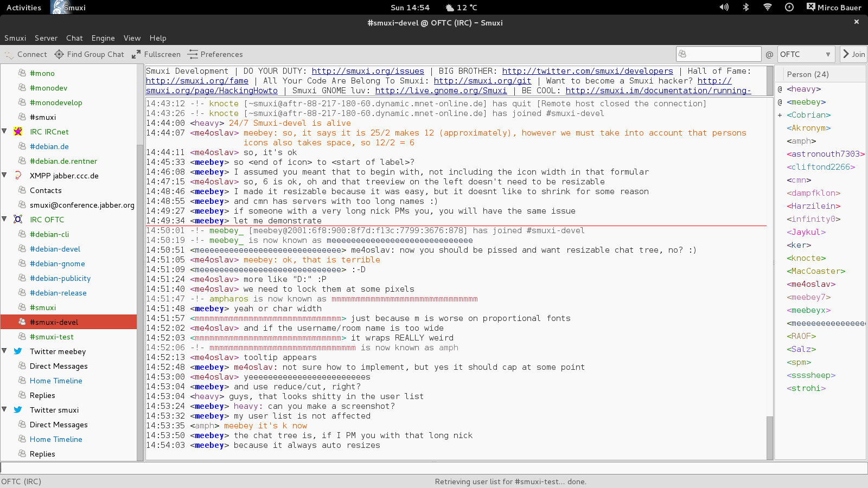Select the #debian-devel channel
The width and height of the screenshot is (868, 488).
click(x=55, y=249)
